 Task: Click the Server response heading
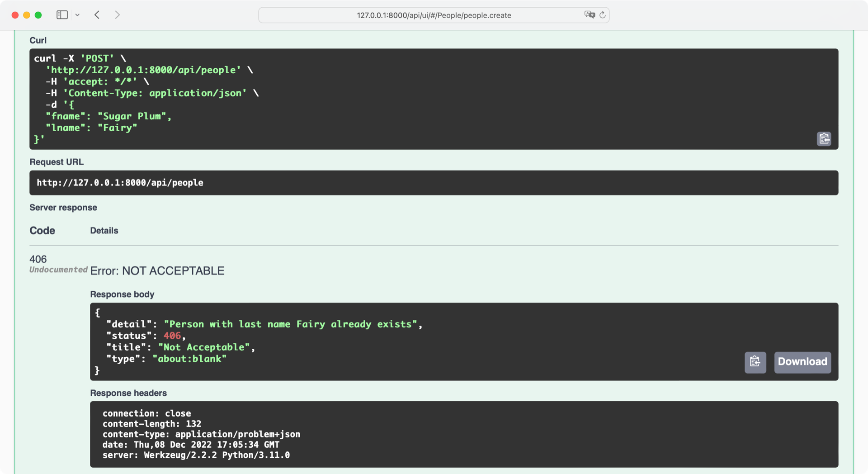[63, 207]
